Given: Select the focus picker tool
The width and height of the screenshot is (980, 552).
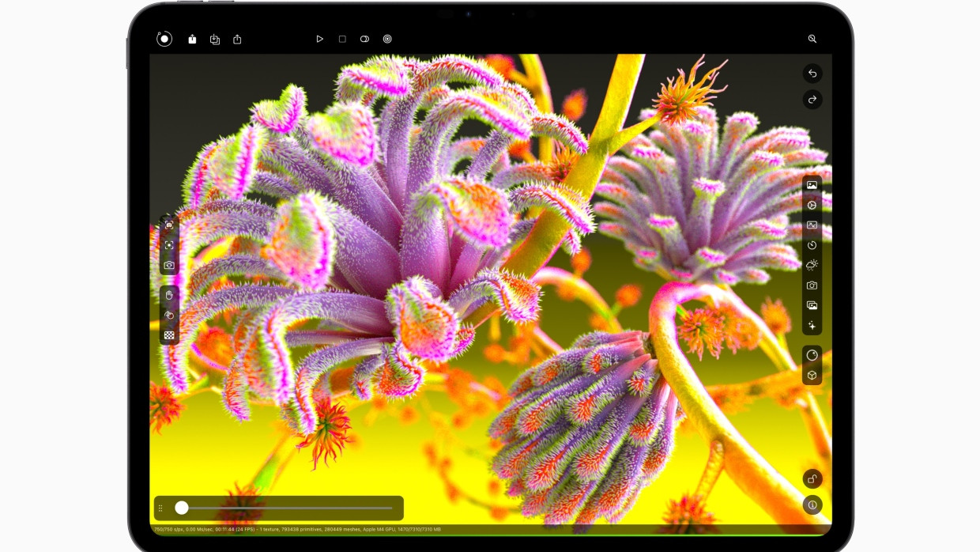Looking at the screenshot, I should click(x=170, y=245).
